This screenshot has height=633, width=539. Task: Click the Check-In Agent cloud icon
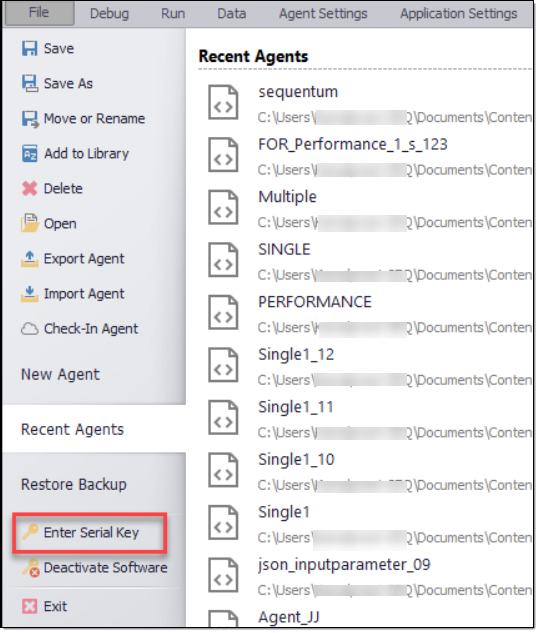(x=29, y=329)
